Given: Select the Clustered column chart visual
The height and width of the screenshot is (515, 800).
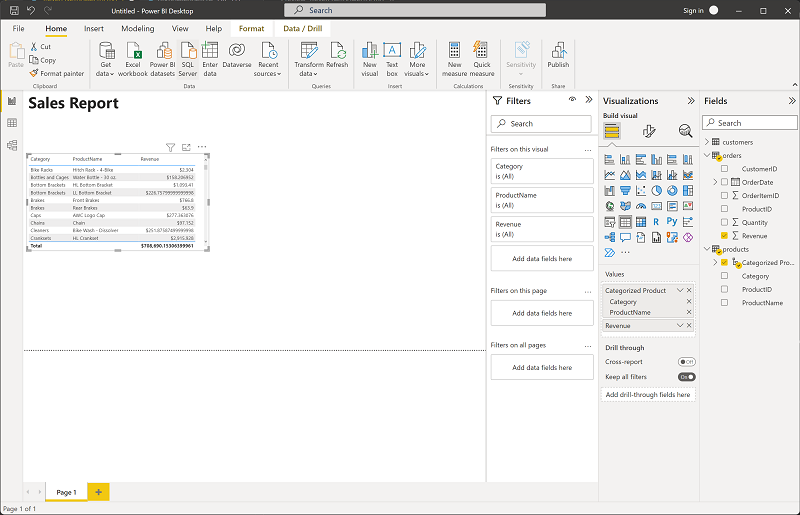Looking at the screenshot, I should click(x=657, y=160).
